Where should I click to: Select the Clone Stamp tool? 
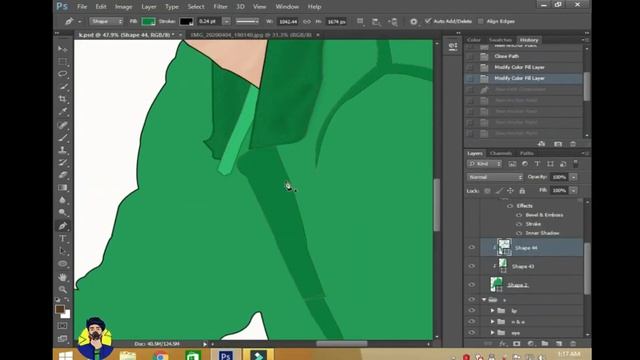coord(62,150)
